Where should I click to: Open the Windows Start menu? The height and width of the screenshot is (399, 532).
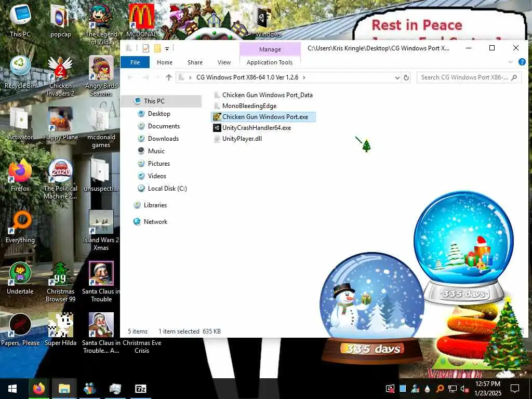(12, 389)
